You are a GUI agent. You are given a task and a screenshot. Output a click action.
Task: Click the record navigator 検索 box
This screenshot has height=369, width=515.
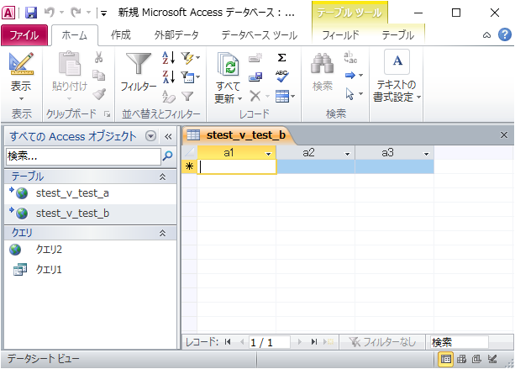click(459, 342)
